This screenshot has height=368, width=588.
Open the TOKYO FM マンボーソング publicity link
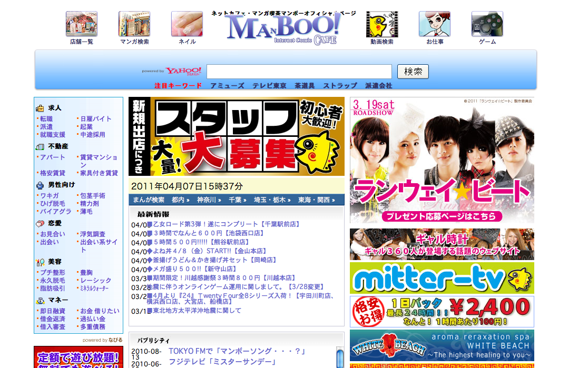tap(238, 351)
